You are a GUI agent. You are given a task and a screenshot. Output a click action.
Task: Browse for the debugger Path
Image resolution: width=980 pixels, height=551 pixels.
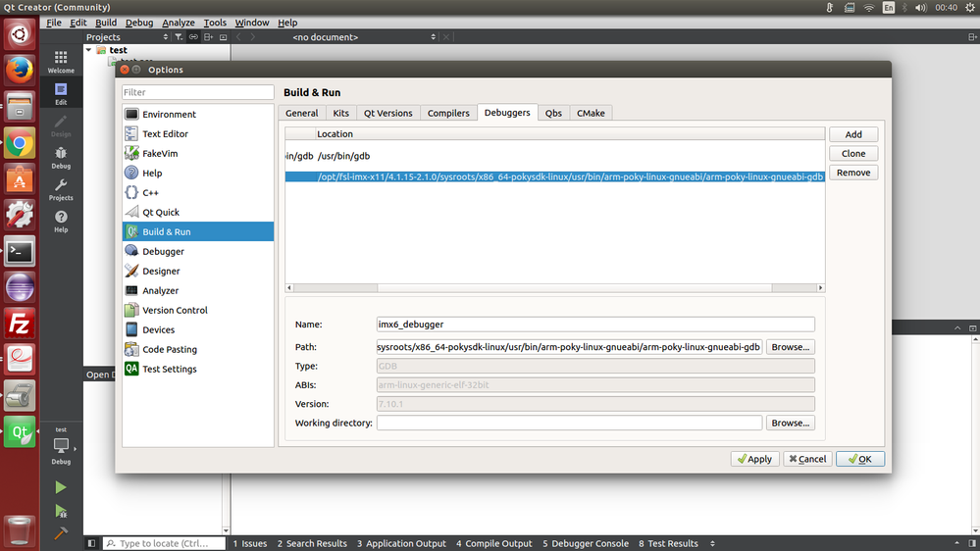point(790,347)
